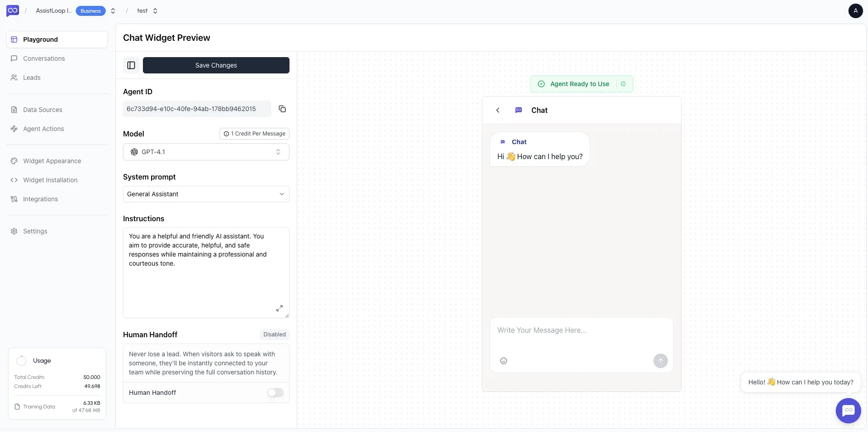Click the Data Sources document icon
This screenshot has height=432, width=868.
coord(14,110)
